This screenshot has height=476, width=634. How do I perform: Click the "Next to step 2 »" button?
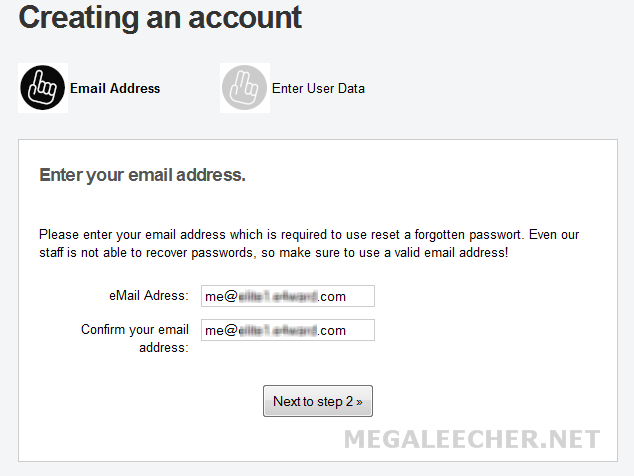click(318, 401)
